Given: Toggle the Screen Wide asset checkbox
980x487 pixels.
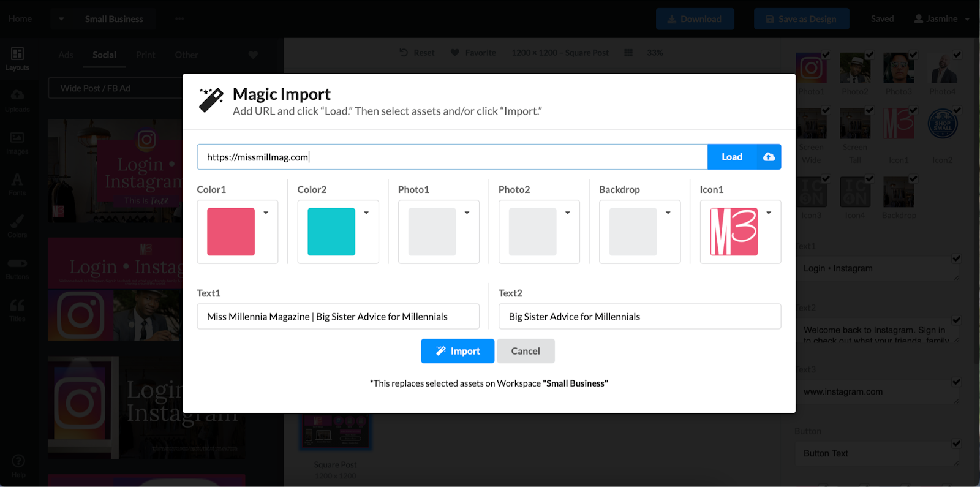Looking at the screenshot, I should (826, 110).
